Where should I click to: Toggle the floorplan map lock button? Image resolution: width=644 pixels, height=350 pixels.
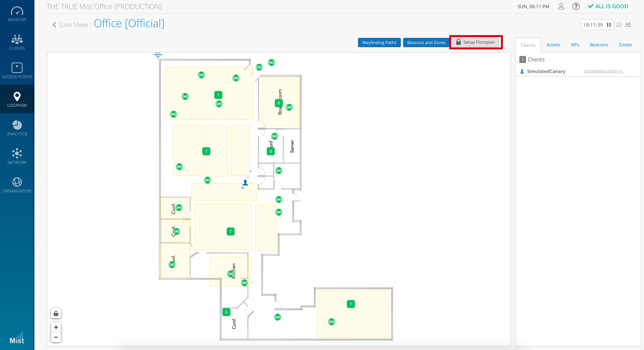56,313
